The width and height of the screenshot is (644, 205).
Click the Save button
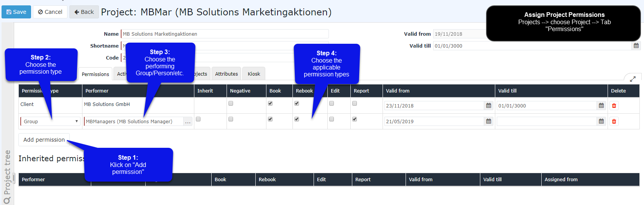16,12
